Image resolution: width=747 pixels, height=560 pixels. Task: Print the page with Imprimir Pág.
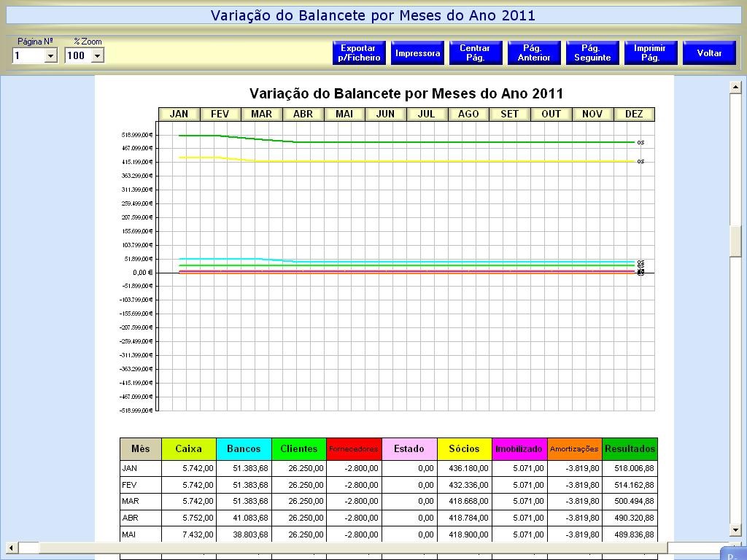[x=650, y=53]
